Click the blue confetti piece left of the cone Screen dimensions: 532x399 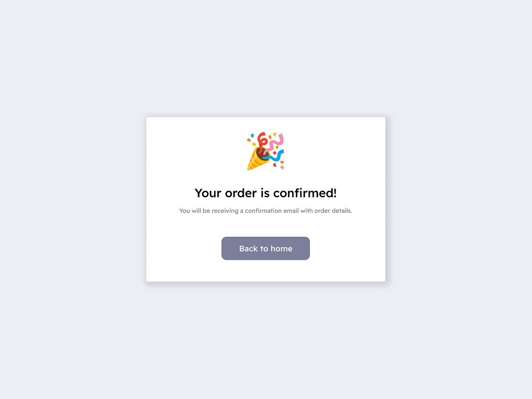[x=252, y=135]
